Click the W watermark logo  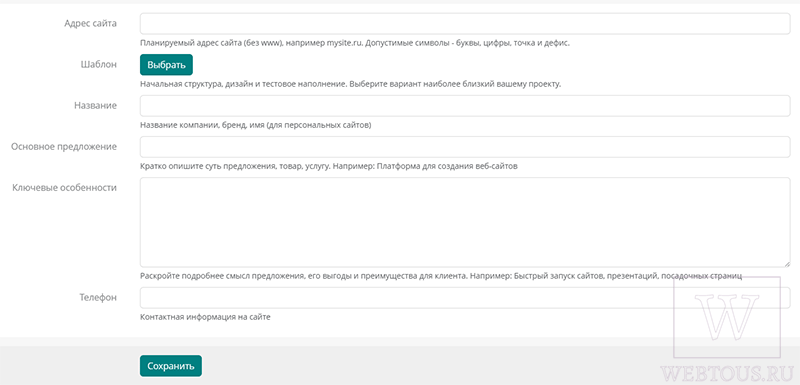pyautogui.click(x=727, y=317)
